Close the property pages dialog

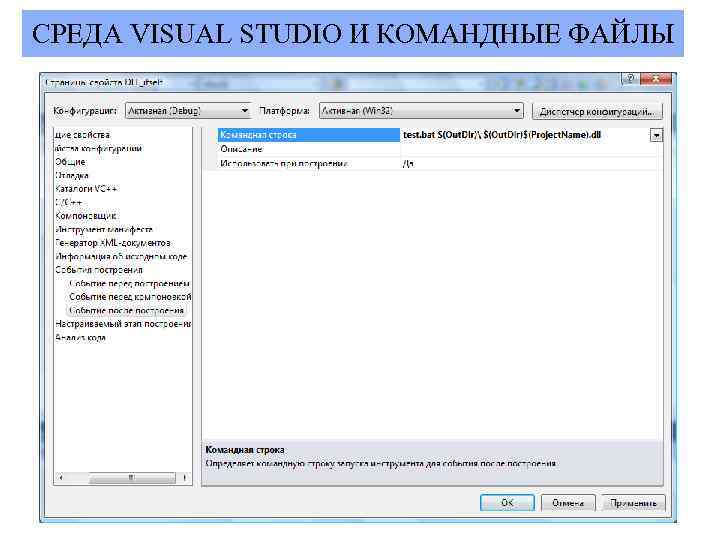(x=656, y=79)
